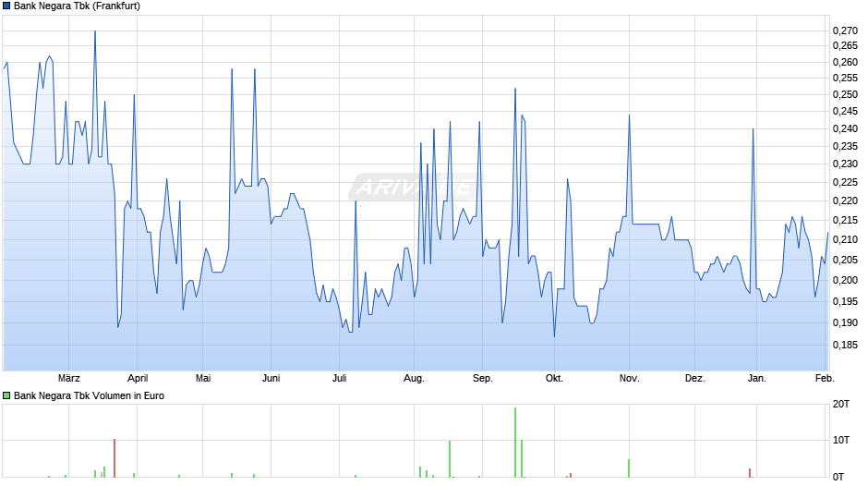Click the 10T volume axis label

tap(841, 440)
